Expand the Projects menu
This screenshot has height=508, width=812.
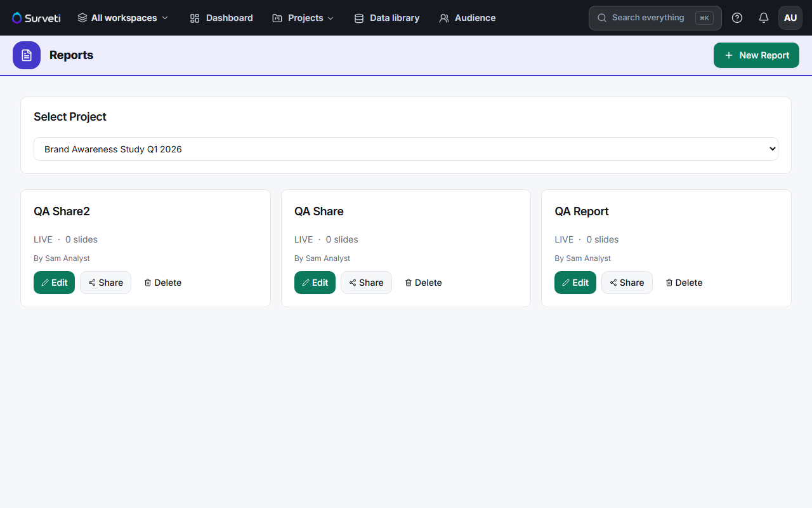pyautogui.click(x=303, y=18)
